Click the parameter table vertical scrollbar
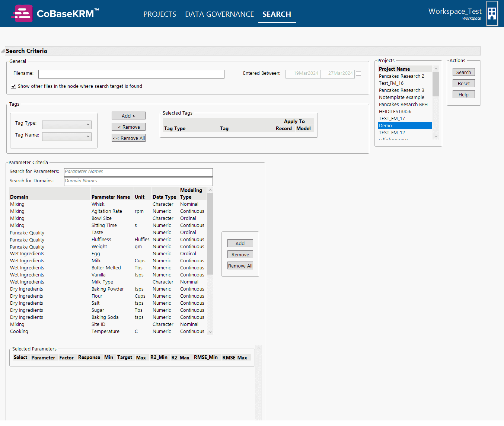This screenshot has width=504, height=426. click(x=210, y=234)
